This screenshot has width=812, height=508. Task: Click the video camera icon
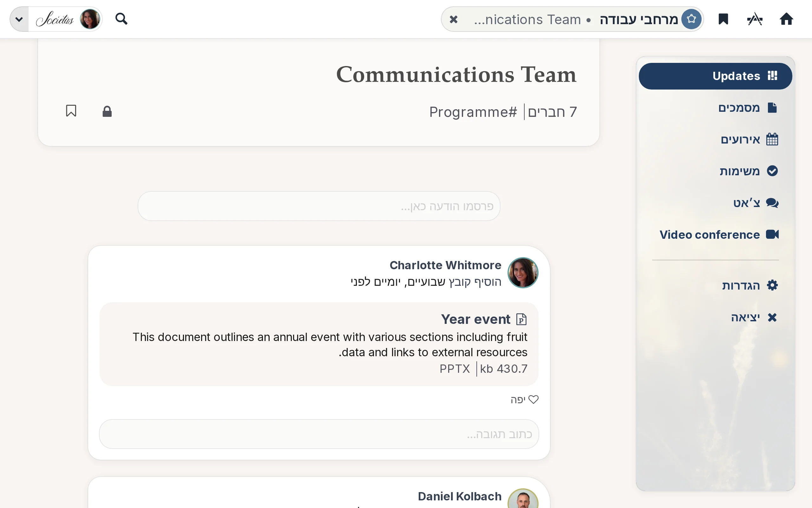(772, 234)
